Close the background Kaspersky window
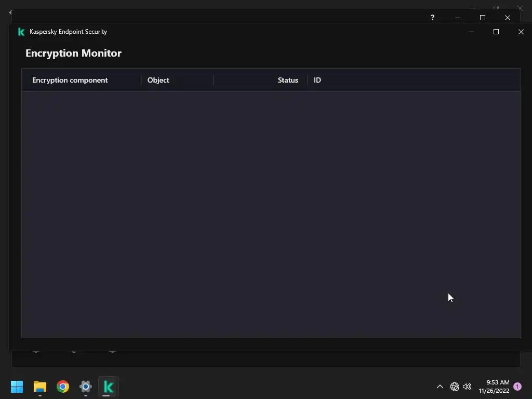This screenshot has width=532, height=399. click(x=508, y=18)
